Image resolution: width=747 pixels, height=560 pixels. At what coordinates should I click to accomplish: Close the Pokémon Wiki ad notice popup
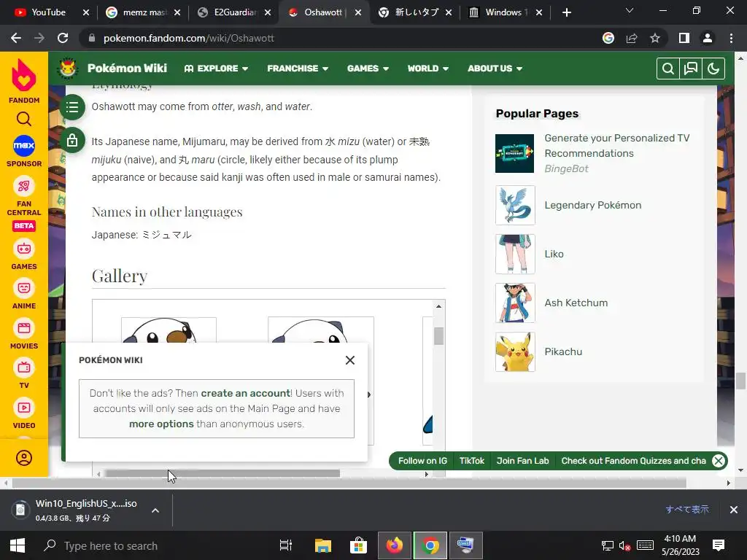pos(349,360)
